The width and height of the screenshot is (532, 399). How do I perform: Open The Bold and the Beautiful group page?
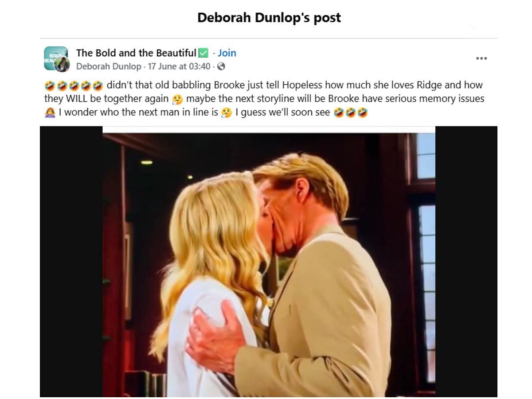tap(136, 53)
